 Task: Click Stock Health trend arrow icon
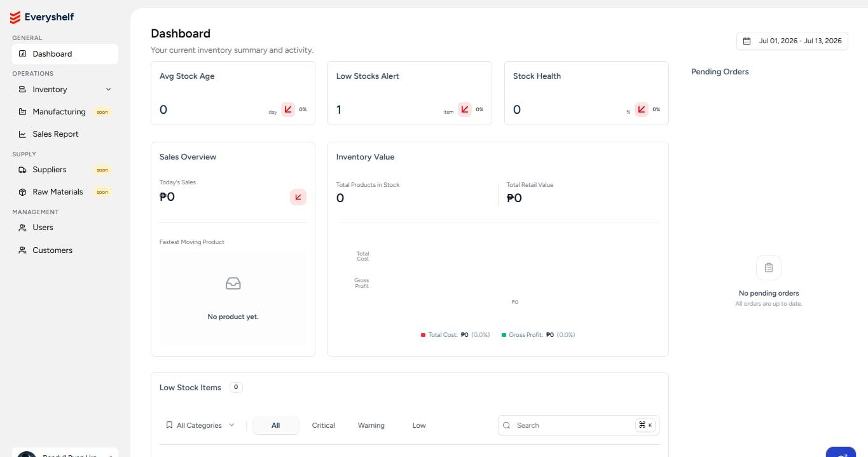click(642, 109)
